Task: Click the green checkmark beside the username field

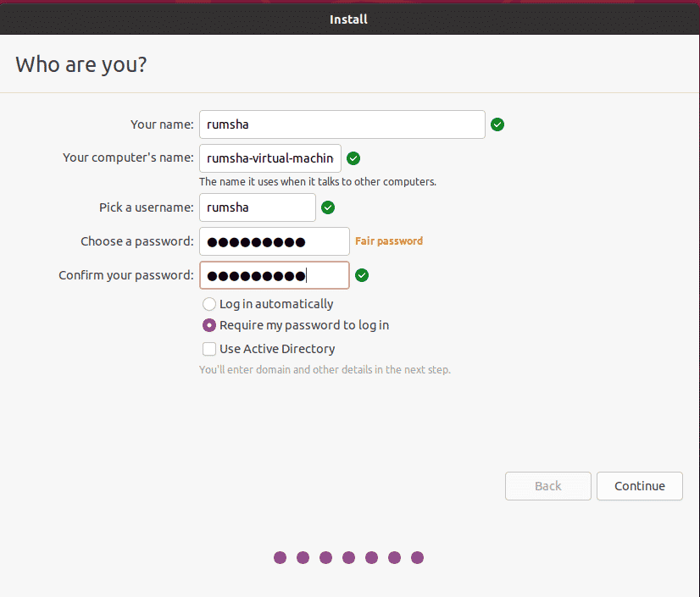Action: tap(328, 207)
